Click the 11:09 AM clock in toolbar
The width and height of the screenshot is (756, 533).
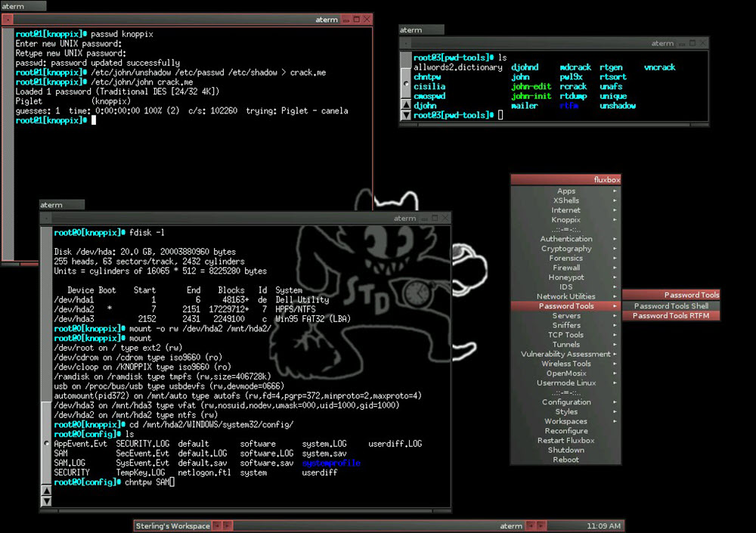point(603,525)
